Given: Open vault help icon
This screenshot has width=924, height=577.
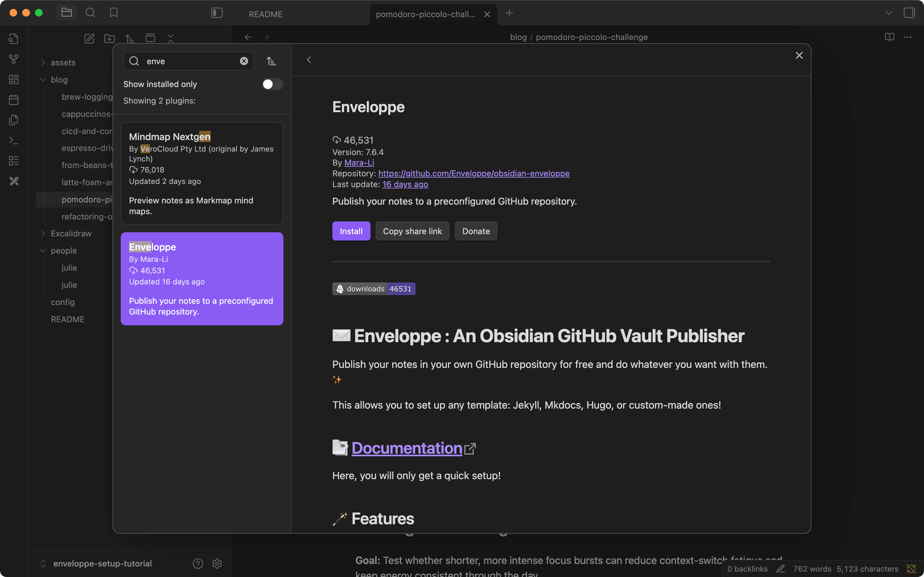Looking at the screenshot, I should pyautogui.click(x=198, y=564).
